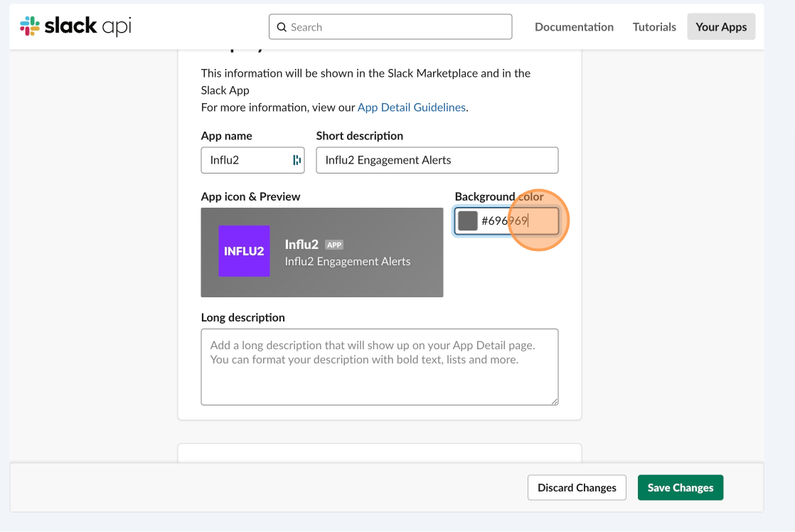Click the Long description text area

point(380,367)
